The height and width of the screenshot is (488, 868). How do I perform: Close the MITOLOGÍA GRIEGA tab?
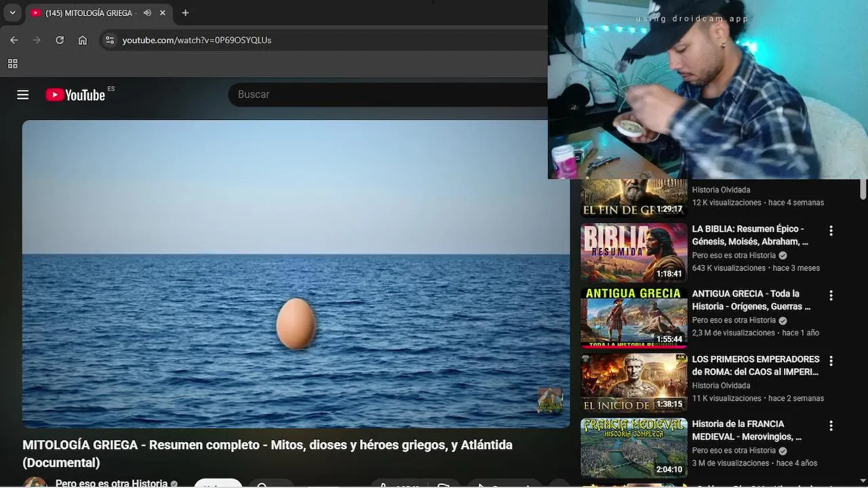[163, 13]
